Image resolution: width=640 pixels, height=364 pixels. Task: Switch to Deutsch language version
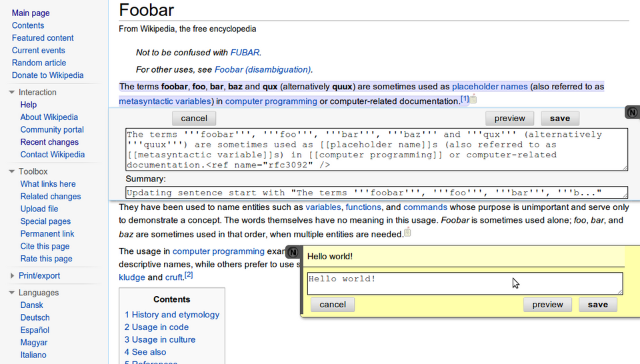[x=35, y=317]
